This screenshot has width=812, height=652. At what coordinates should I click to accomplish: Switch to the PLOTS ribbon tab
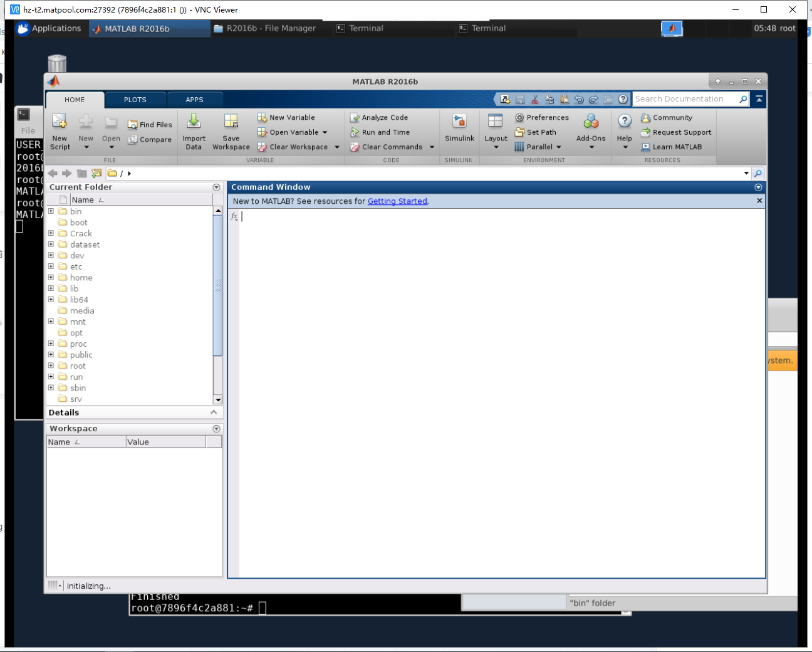135,100
